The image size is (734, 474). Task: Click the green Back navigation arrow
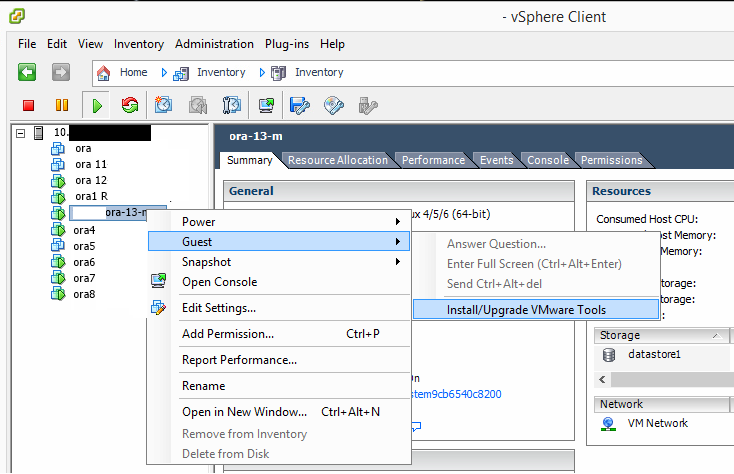[27, 72]
